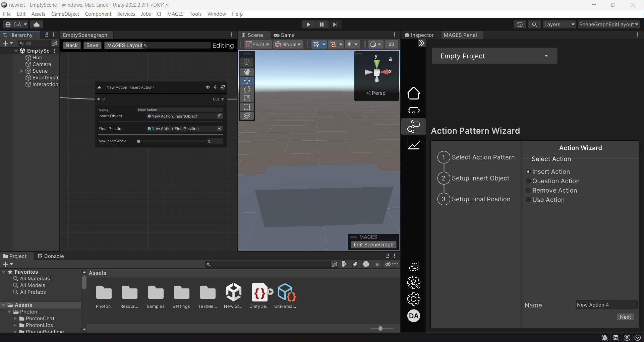The height and width of the screenshot is (342, 644).
Task: Open the Pivot mode dropdown
Action: (257, 44)
